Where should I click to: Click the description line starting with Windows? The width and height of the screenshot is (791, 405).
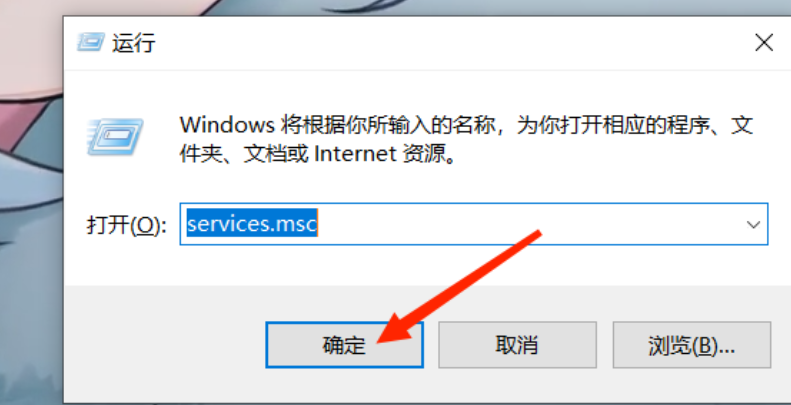(467, 125)
